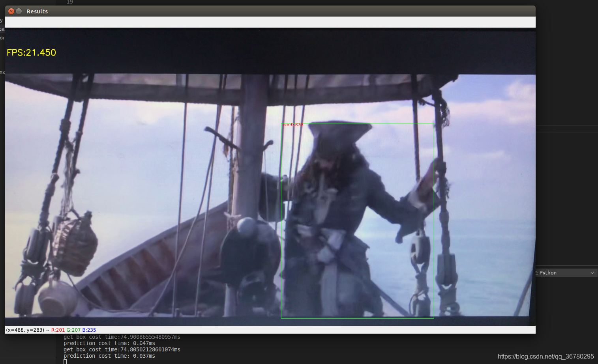The width and height of the screenshot is (598, 364).
Task: Open the Python language dropdown
Action: coord(566,273)
